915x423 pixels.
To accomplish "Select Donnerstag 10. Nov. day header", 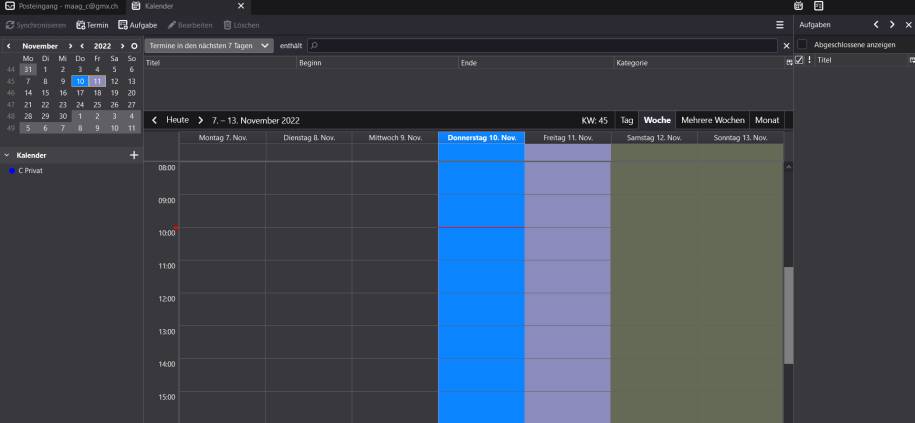I will click(x=481, y=138).
